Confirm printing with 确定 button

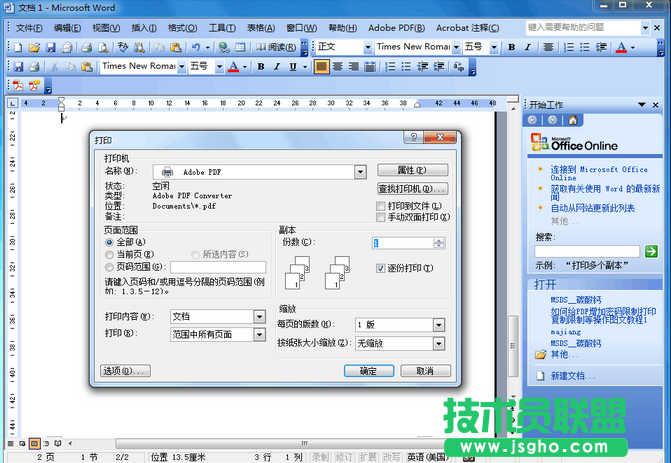369,371
